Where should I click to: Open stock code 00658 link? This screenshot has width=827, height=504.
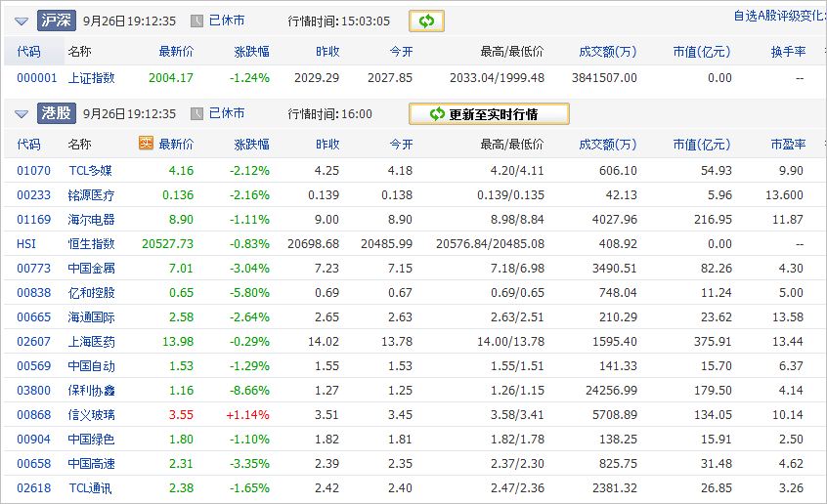(34, 464)
